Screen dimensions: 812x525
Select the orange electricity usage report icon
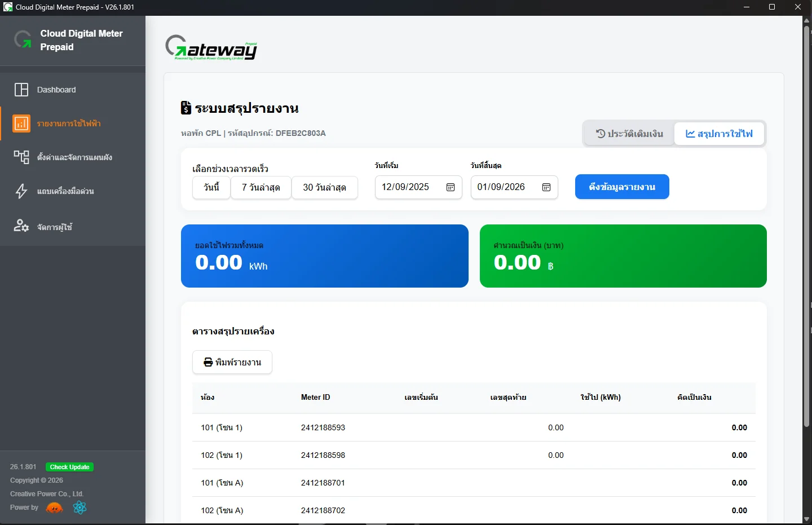[x=21, y=123]
